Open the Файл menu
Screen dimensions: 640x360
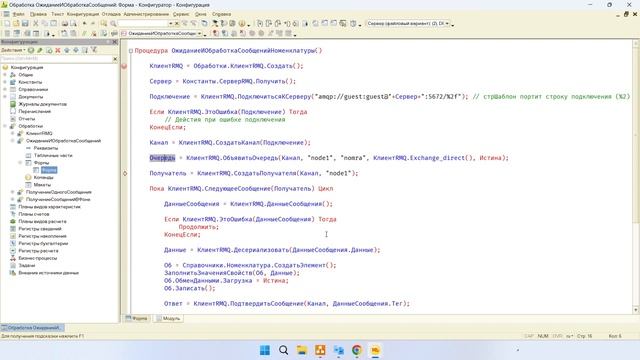(x=18, y=14)
